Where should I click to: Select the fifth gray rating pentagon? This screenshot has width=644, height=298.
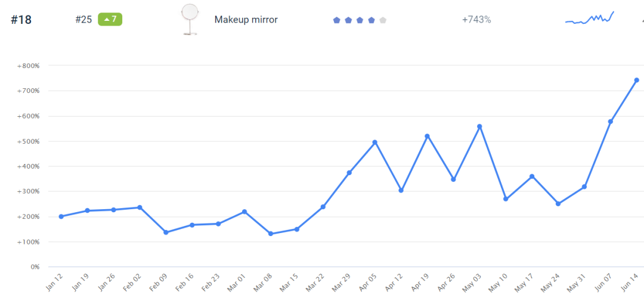coord(383,20)
